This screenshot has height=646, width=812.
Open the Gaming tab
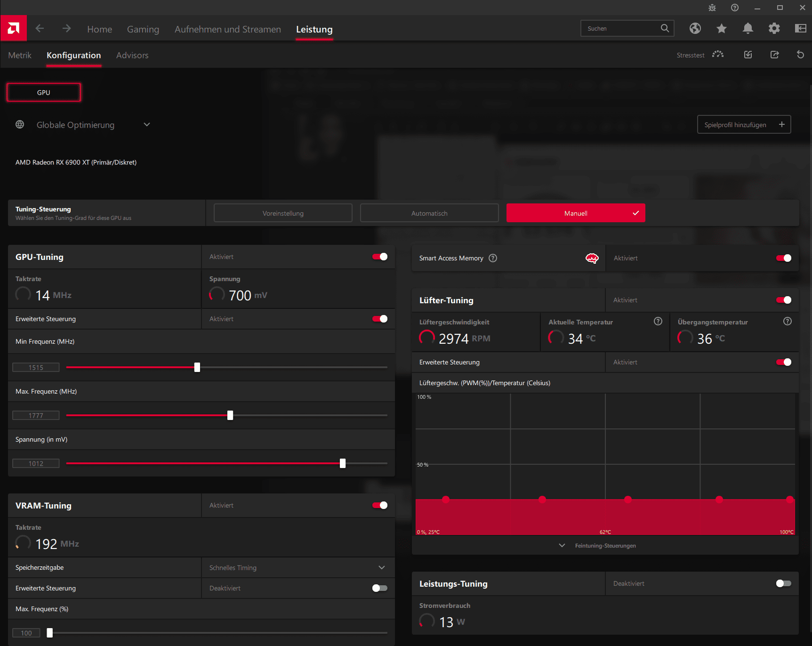tap(143, 29)
